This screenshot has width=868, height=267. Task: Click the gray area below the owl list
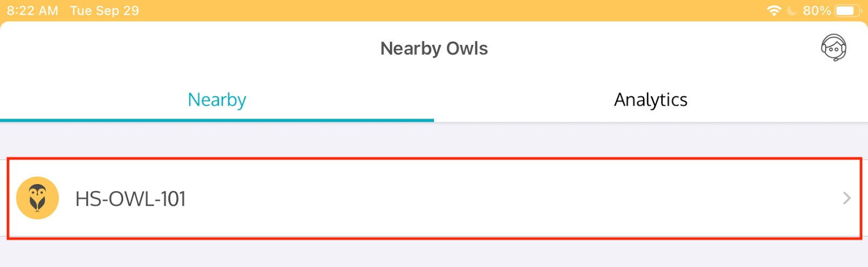[x=434, y=253]
